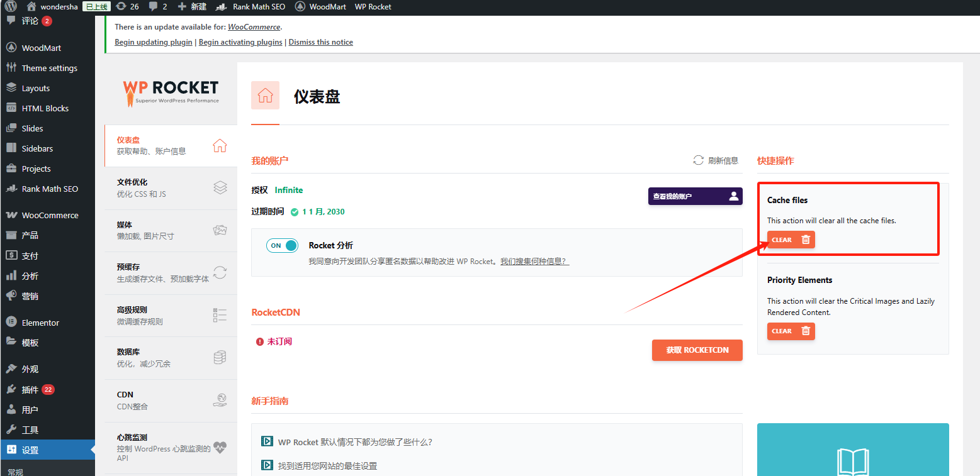
Task: Open the comments bubble in admin bar
Action: [154, 6]
